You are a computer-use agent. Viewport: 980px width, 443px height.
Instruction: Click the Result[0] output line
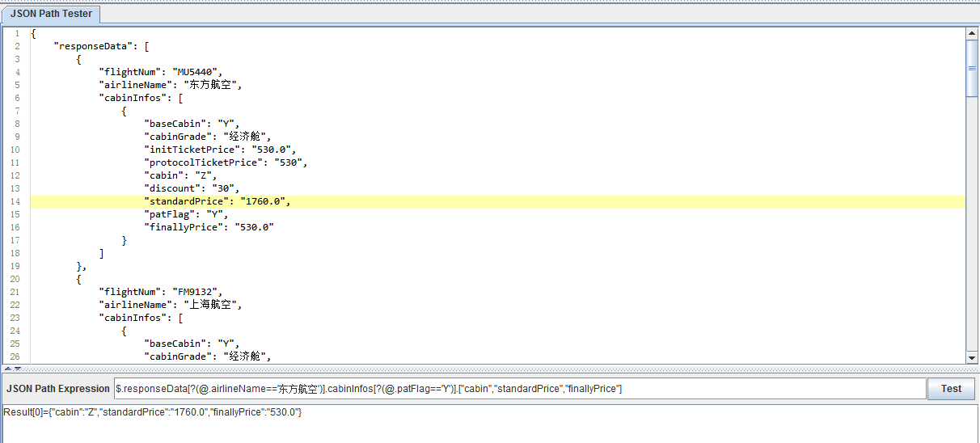[153, 412]
